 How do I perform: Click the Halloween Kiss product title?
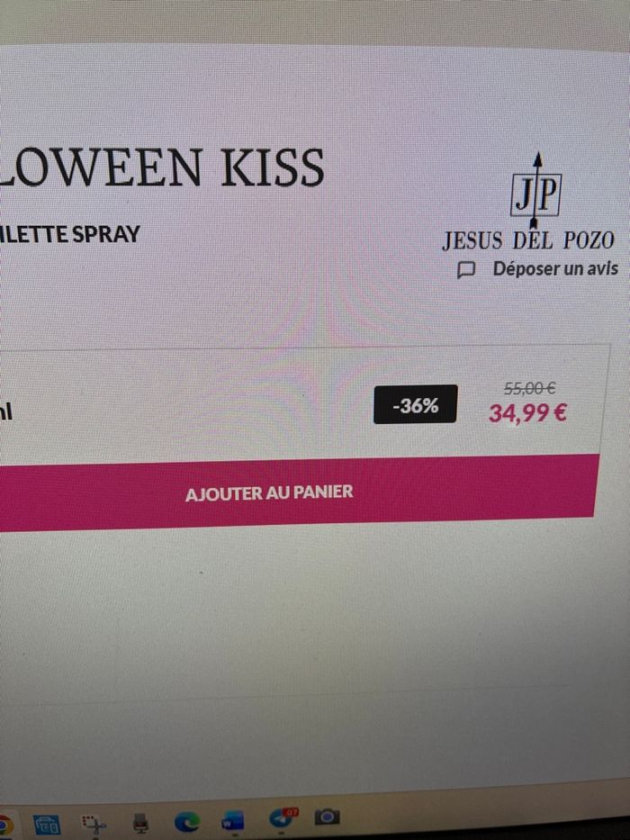coord(161,167)
